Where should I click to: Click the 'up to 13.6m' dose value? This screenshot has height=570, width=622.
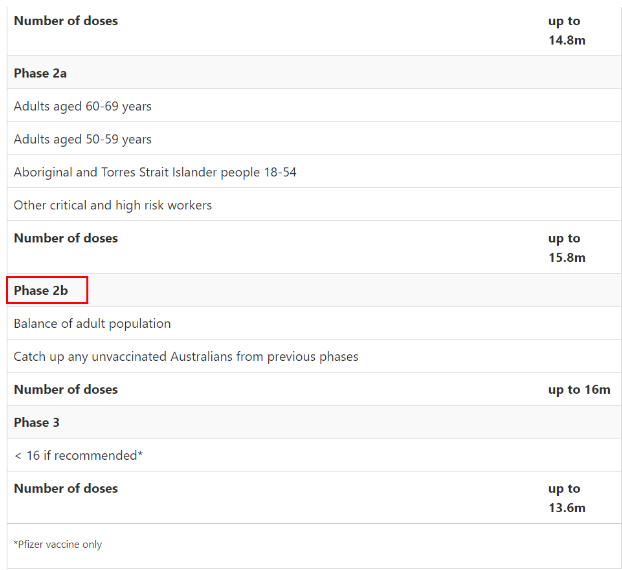point(566,498)
